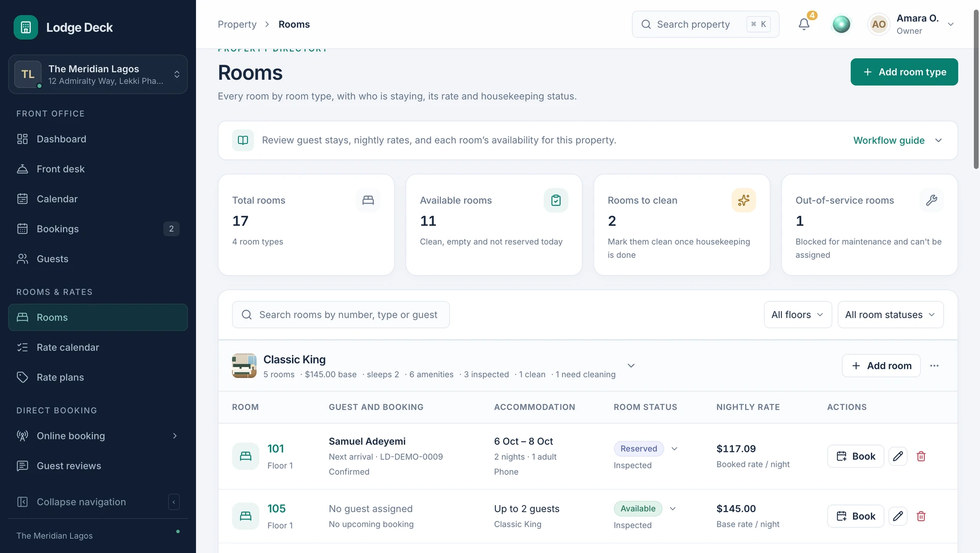
Task: Click the Rooms to clean sparkle icon
Action: click(744, 200)
